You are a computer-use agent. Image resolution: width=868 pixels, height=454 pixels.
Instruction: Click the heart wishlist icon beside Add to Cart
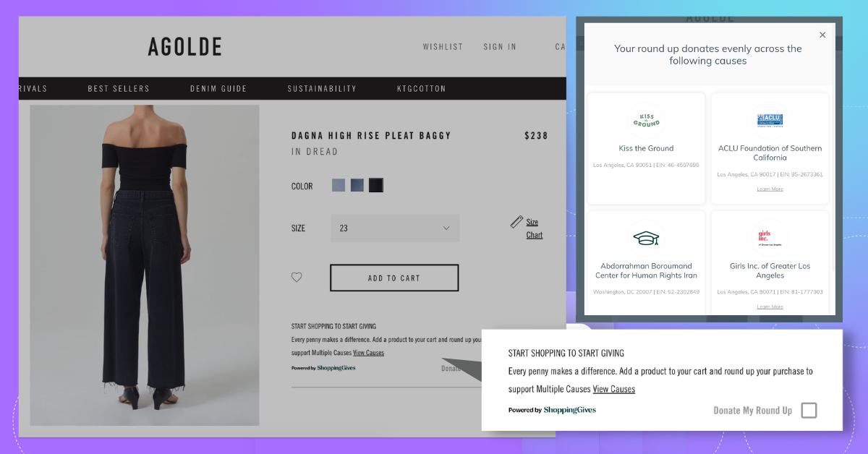pos(297,278)
